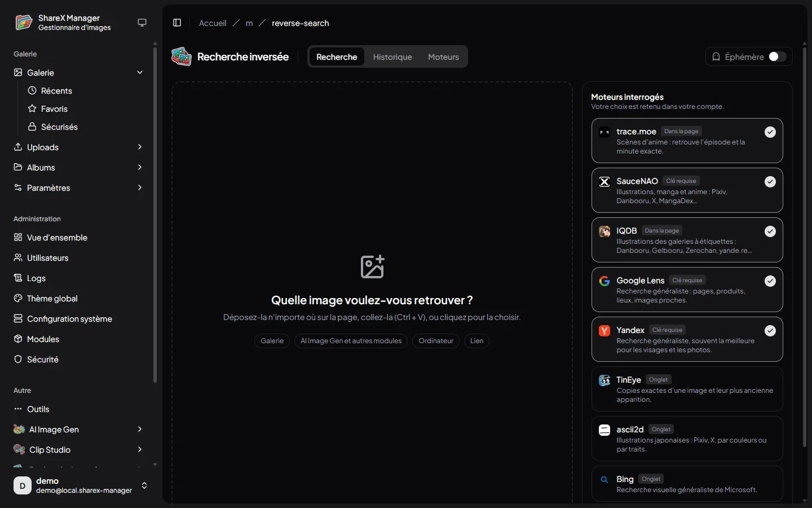Click the Modules cube icon

18,339
